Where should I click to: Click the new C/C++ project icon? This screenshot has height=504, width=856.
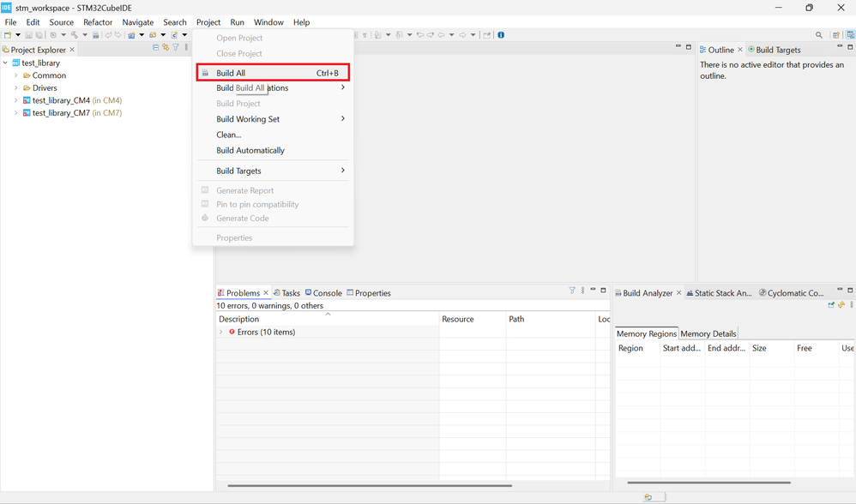(x=131, y=35)
